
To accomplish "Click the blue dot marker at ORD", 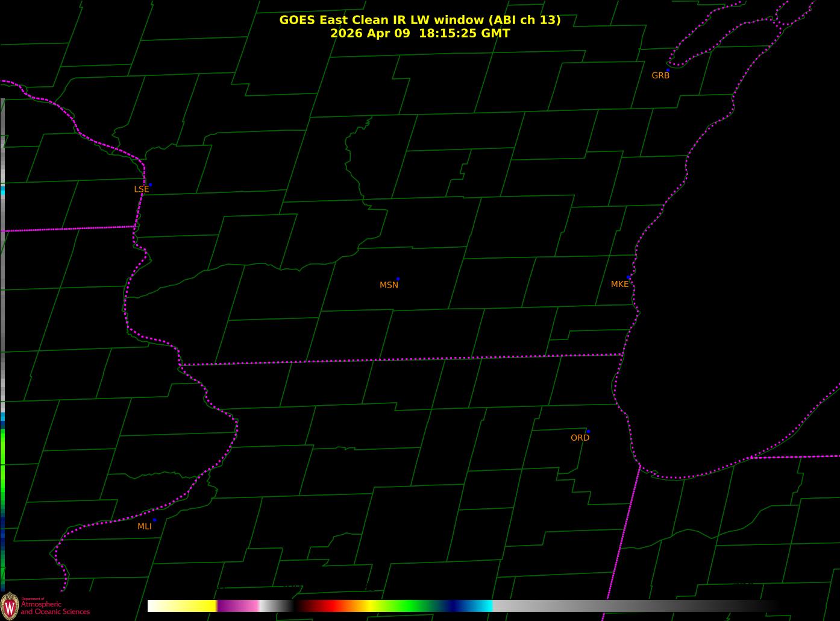I will (588, 432).
